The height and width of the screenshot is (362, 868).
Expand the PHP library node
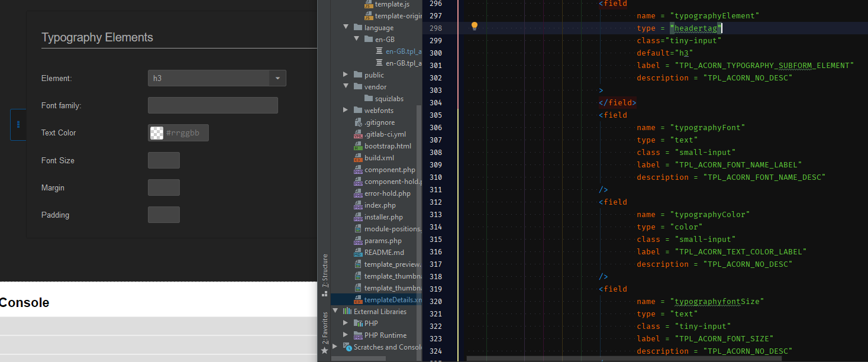click(x=346, y=323)
